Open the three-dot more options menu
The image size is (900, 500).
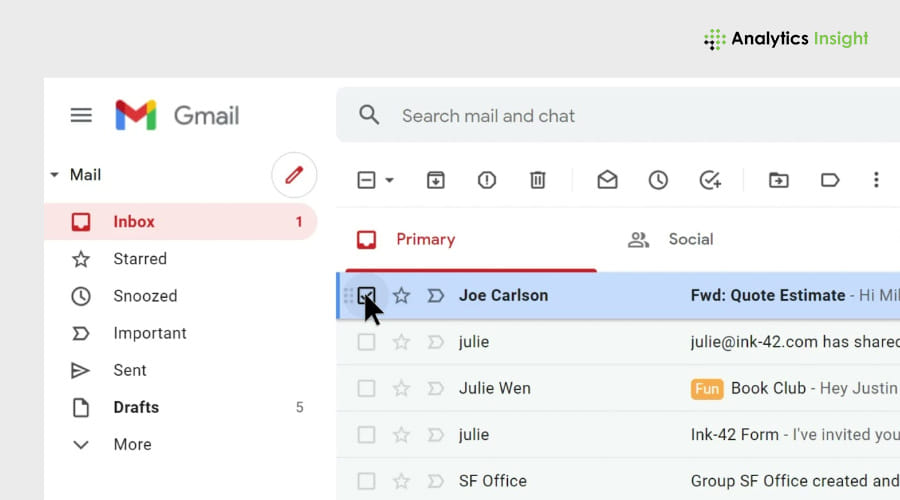(x=876, y=180)
